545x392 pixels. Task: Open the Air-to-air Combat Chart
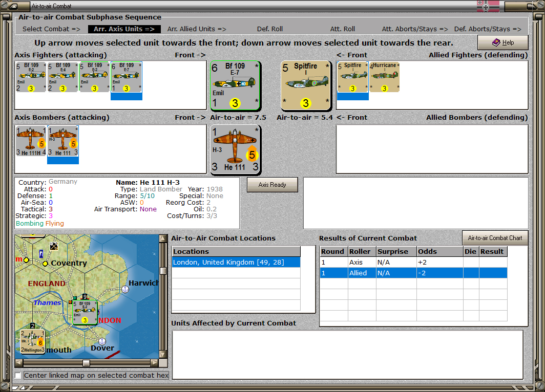pos(495,238)
